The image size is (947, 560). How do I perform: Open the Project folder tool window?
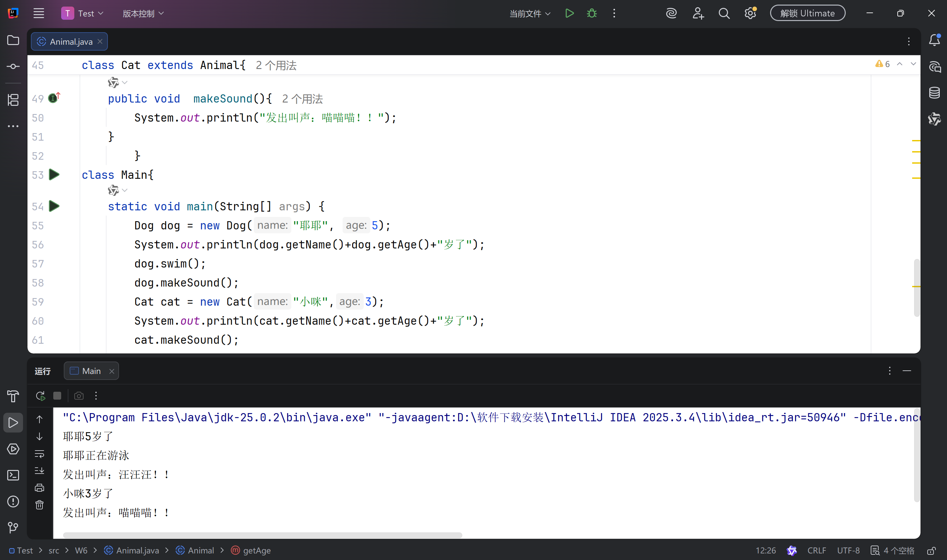point(13,40)
